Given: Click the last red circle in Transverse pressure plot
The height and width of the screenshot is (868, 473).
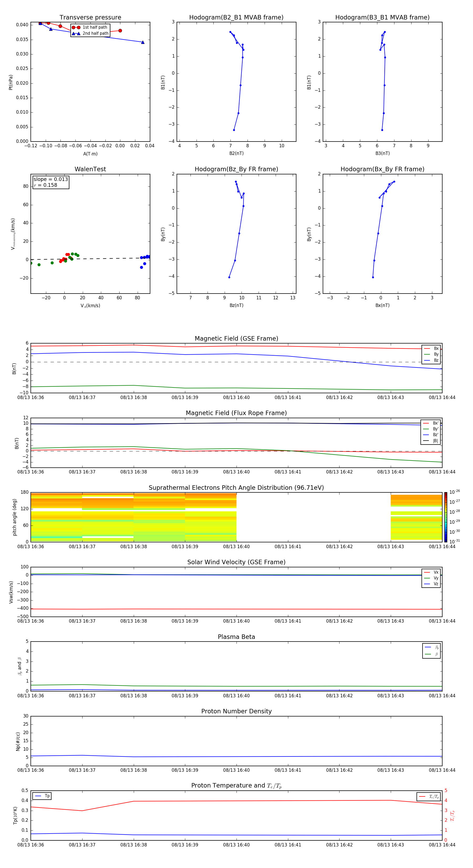Looking at the screenshot, I should pos(120,31).
